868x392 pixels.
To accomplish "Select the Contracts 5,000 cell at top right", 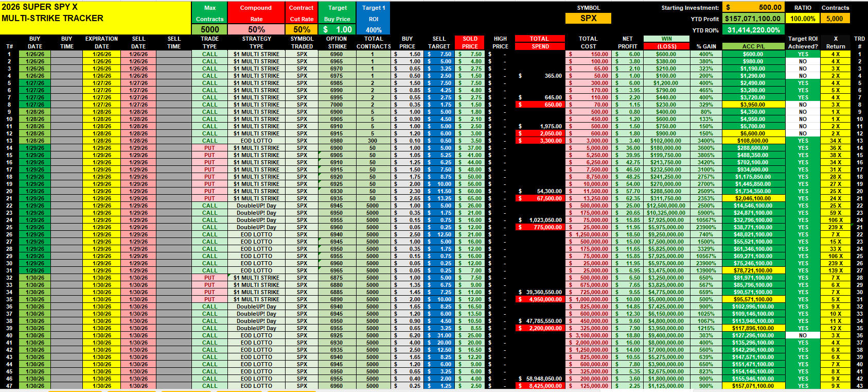I will pyautogui.click(x=835, y=19).
